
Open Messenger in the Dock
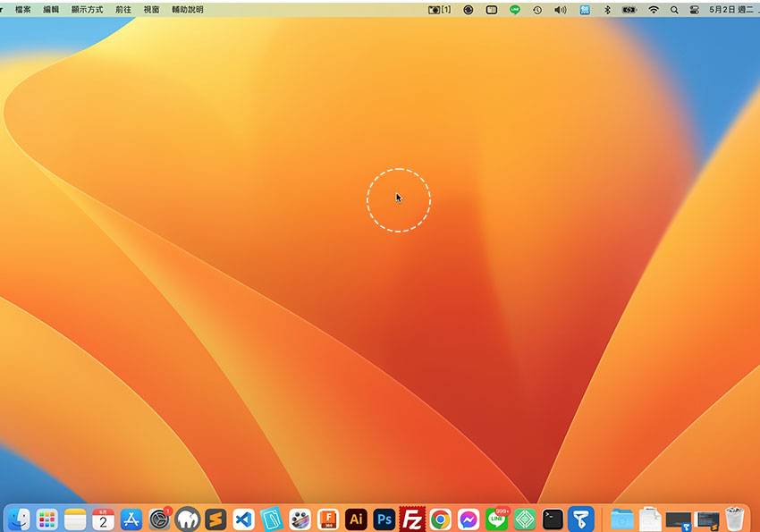point(469,519)
